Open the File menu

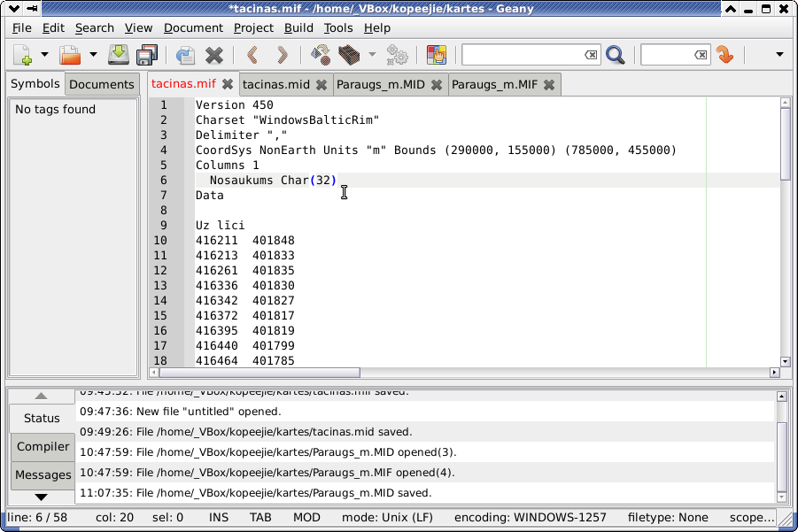coord(22,28)
